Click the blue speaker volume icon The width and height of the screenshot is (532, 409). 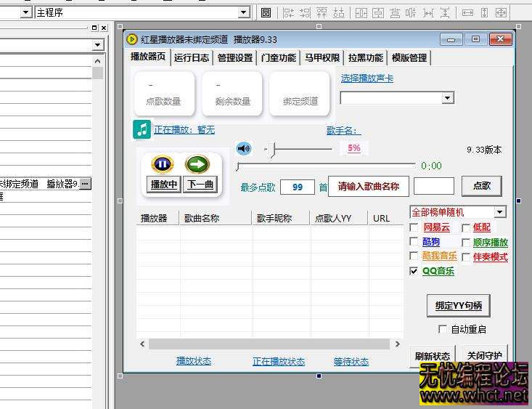pyautogui.click(x=244, y=148)
